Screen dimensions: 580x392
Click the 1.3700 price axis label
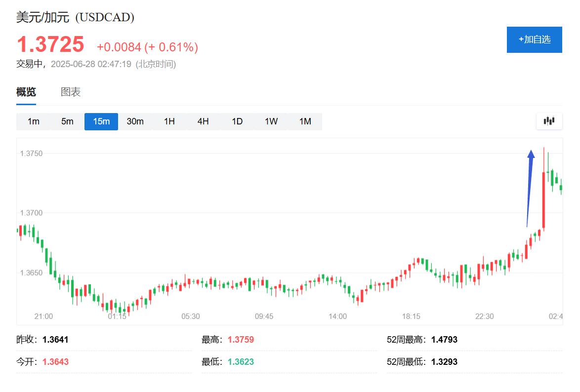31,213
